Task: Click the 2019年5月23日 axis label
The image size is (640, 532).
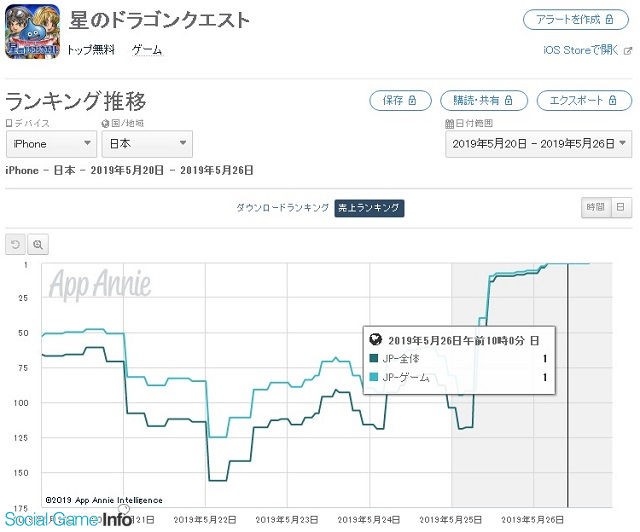Action: (x=287, y=520)
